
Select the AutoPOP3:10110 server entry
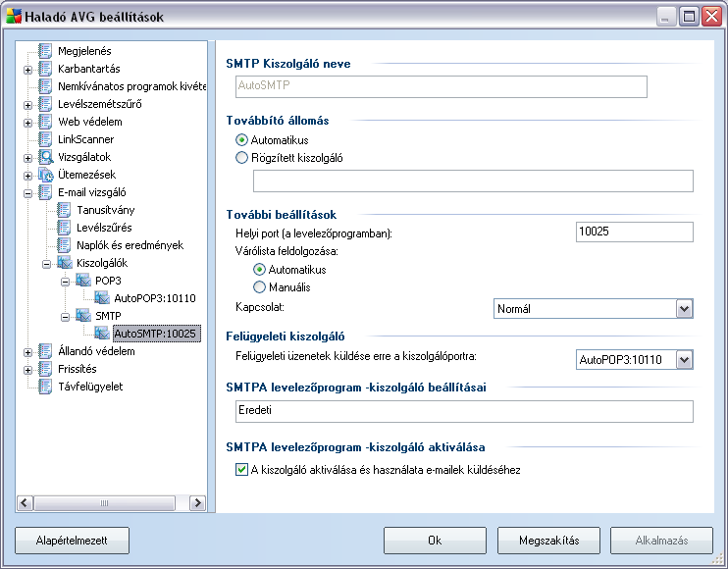pyautogui.click(x=155, y=298)
